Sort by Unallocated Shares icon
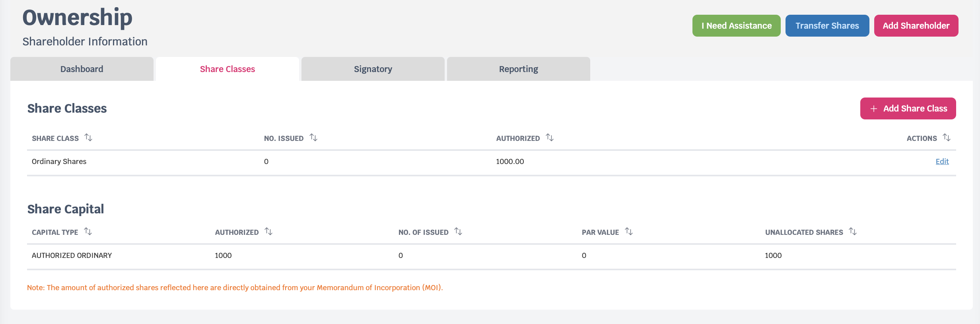The height and width of the screenshot is (324, 980). (x=853, y=232)
